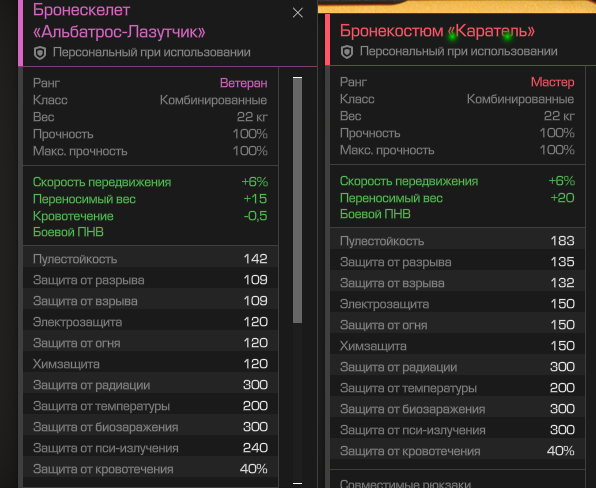This screenshot has width=596, height=488.
Task: Click the Мастер rank label
Action: tap(552, 82)
